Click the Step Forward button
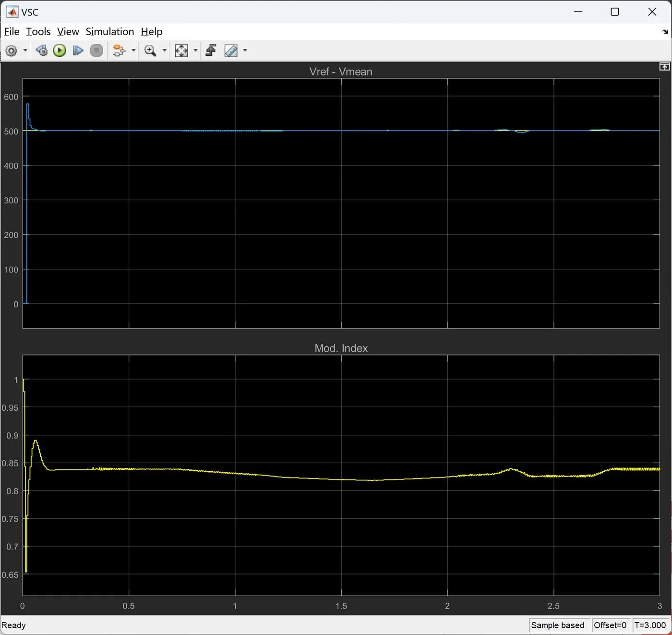 [x=78, y=50]
